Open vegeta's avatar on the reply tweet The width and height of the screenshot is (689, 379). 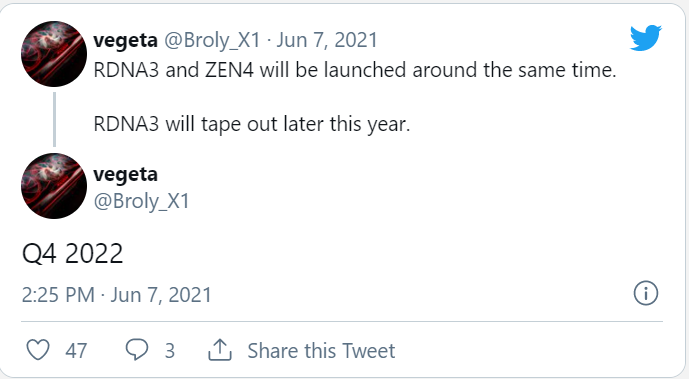(54, 185)
